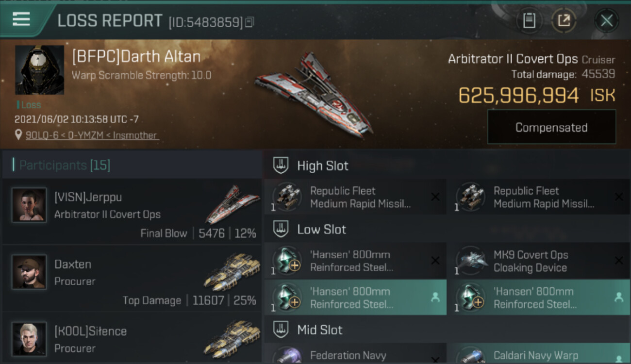Open the hamburger menu
The width and height of the screenshot is (631, 364).
coord(21,19)
